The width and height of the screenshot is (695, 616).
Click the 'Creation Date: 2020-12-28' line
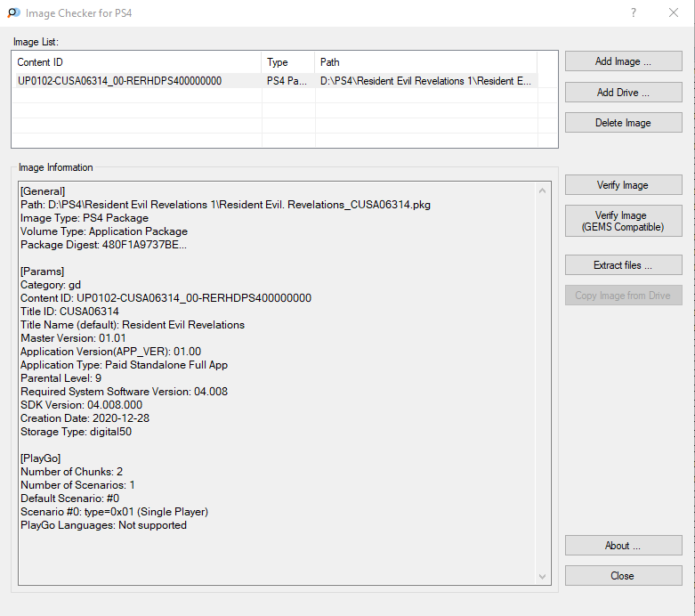pyautogui.click(x=85, y=418)
